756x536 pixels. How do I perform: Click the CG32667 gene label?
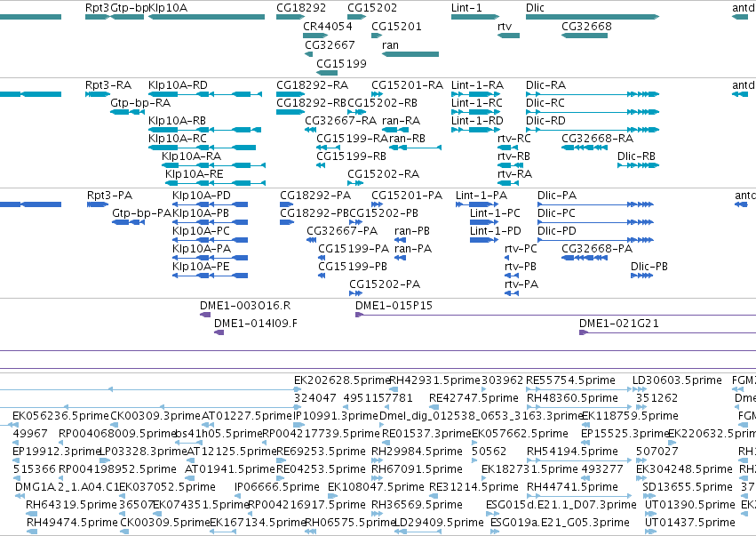click(x=330, y=44)
